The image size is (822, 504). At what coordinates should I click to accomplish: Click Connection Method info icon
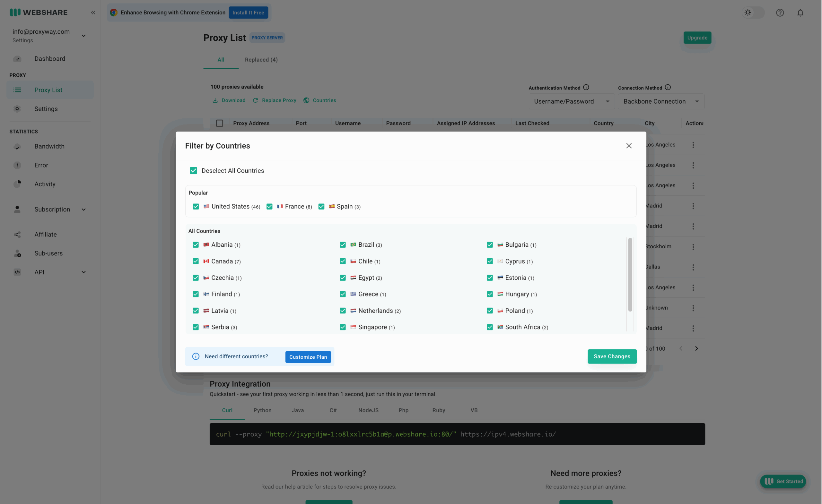(668, 87)
